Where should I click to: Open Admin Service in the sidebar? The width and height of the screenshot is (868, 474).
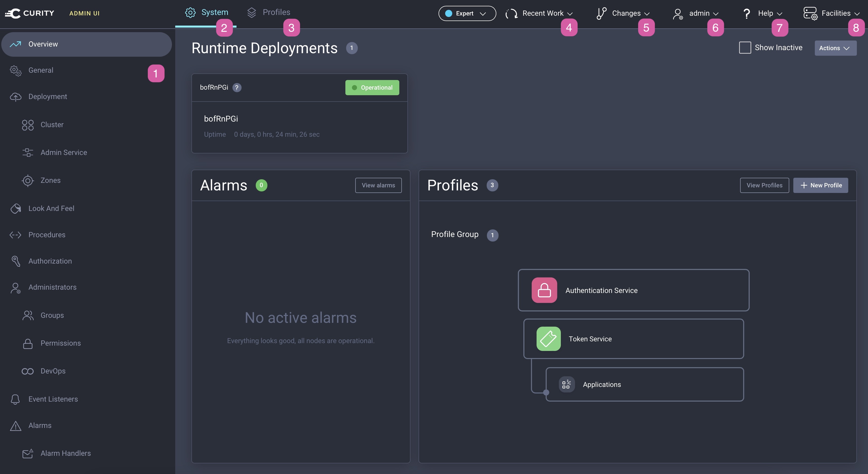87,153
